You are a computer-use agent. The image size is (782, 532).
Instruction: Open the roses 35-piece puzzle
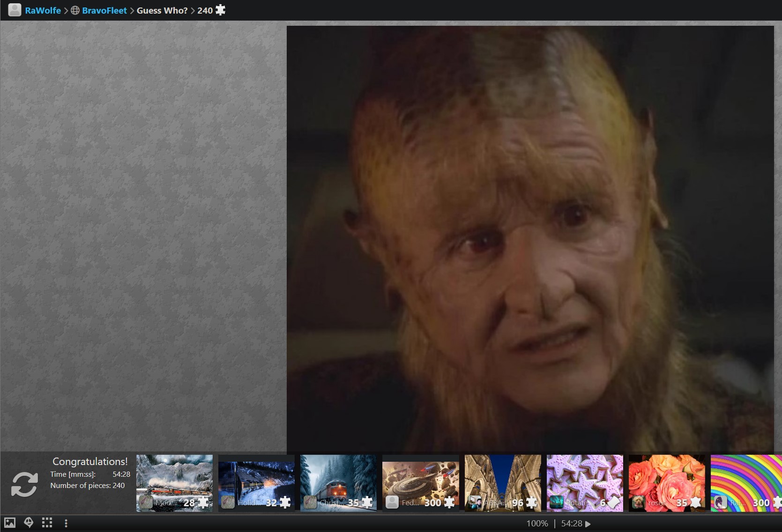coord(667,483)
